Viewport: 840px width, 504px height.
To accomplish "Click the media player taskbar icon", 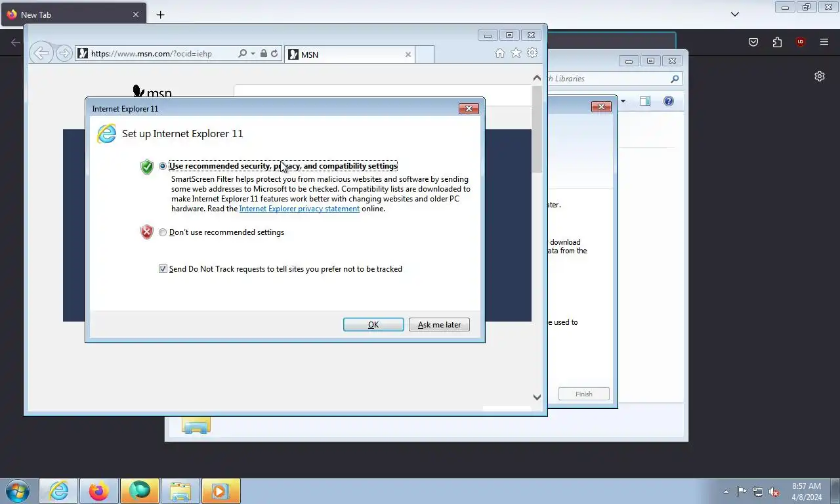I will pos(221,491).
